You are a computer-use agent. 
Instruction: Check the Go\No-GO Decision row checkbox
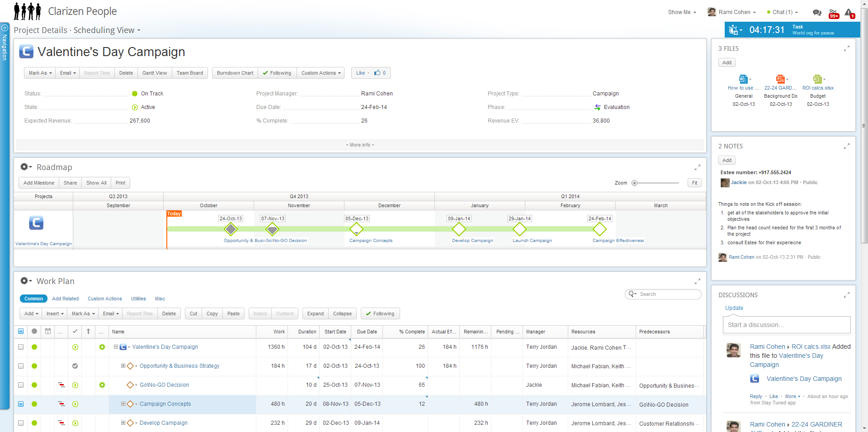(x=21, y=385)
